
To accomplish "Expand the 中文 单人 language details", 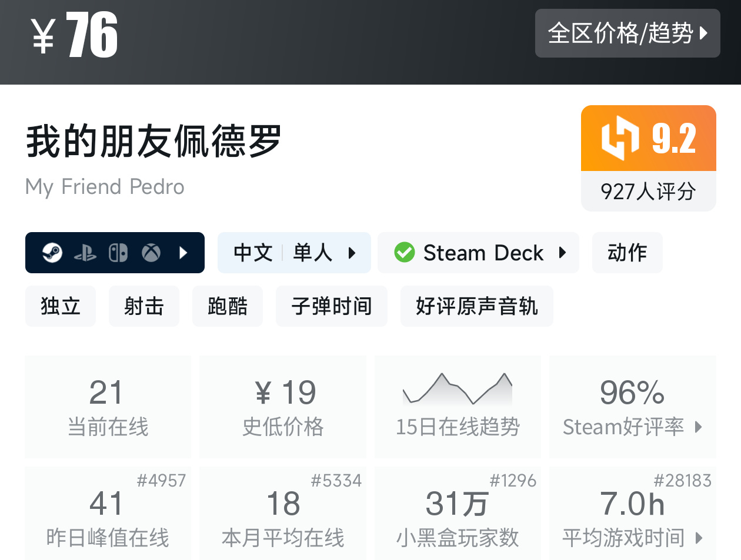I will click(x=294, y=253).
